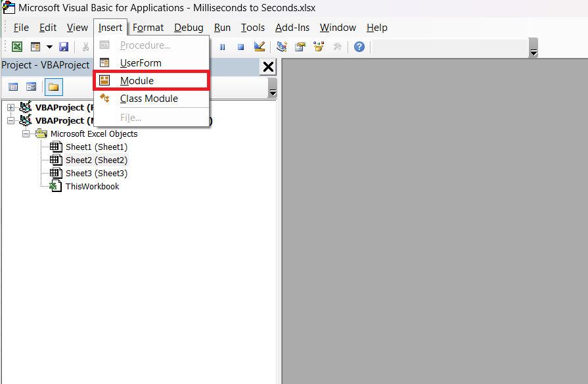Open the Properties Window toolbar icon
This screenshot has height=384, width=588.
[x=300, y=47]
